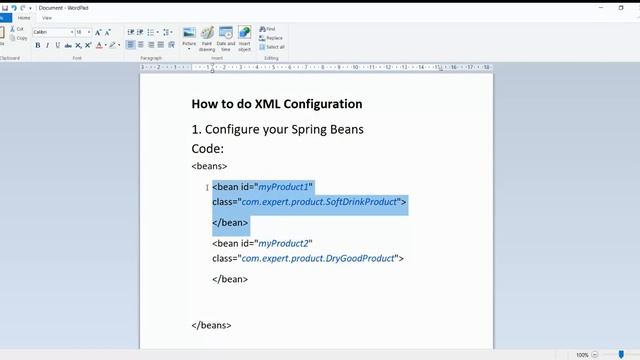Screen dimensions: 640x360
Task: Copy the selected text
Action: [x=19, y=38]
